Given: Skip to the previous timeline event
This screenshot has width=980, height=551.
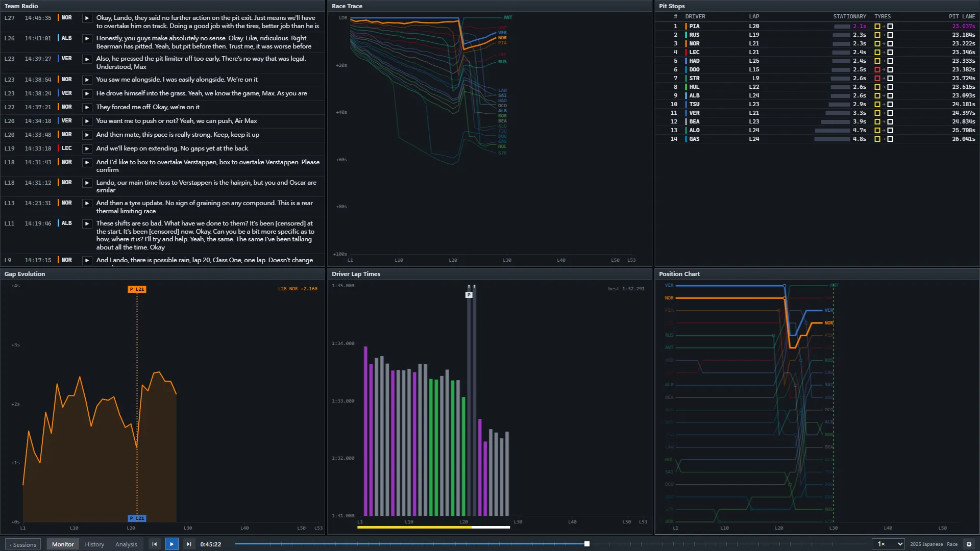Looking at the screenshot, I should (155, 544).
